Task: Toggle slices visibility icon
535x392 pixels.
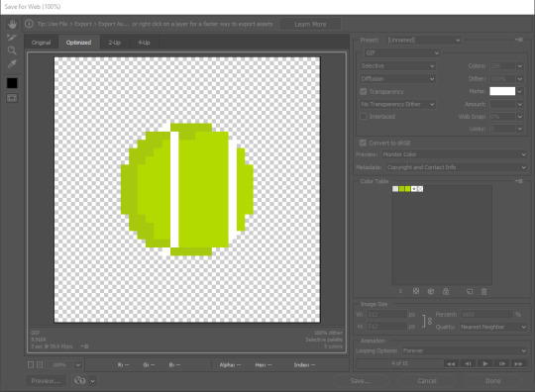Action: [x=12, y=98]
